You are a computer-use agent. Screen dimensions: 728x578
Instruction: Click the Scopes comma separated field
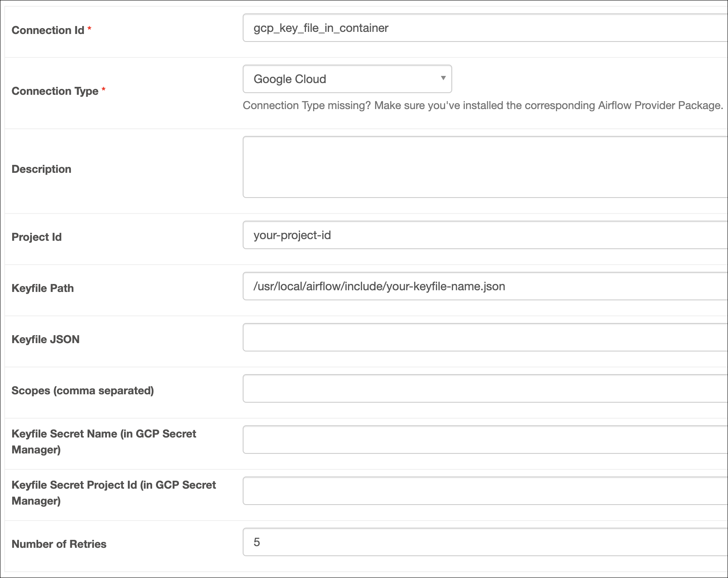tap(482, 389)
